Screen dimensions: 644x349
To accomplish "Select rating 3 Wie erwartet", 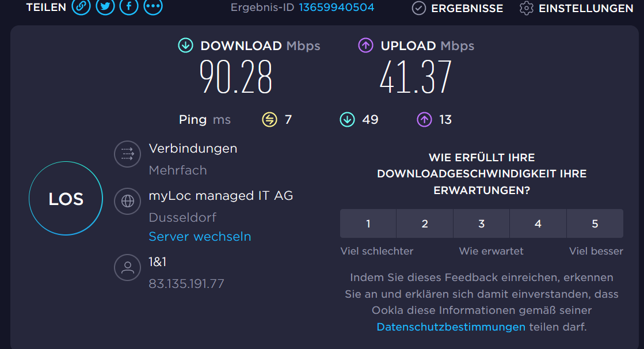I will tap(482, 223).
